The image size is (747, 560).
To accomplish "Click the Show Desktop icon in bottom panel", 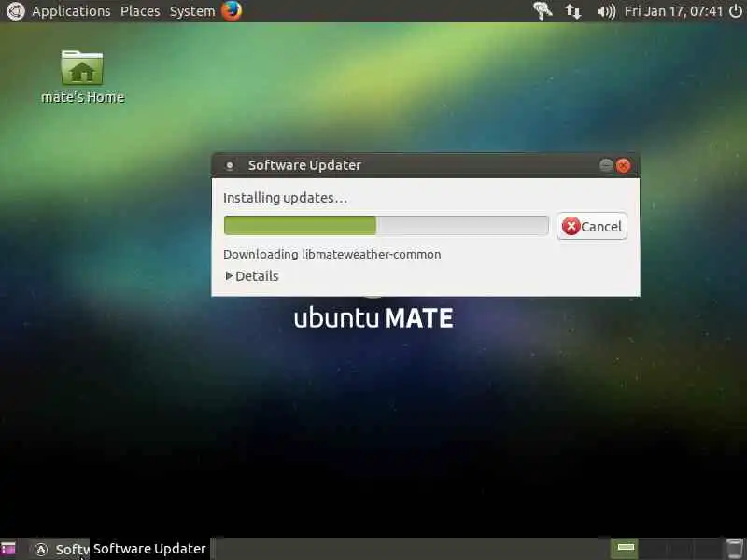I will pyautogui.click(x=8, y=549).
